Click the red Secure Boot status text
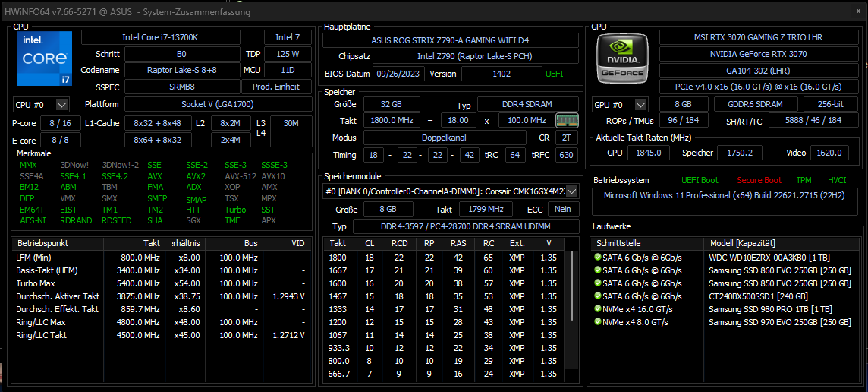The height and width of the screenshot is (392, 868). click(759, 180)
